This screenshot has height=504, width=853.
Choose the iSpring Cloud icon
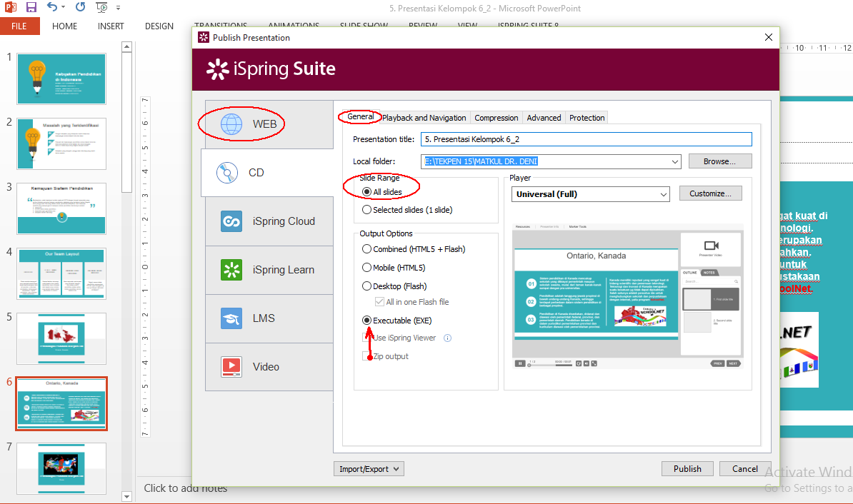[231, 221]
